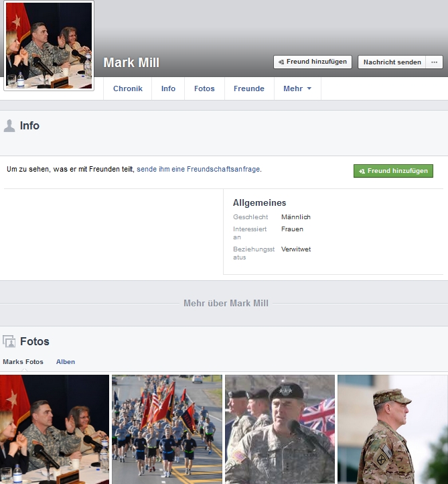Select the Marks Fotos tab
448x484 pixels.
tap(23, 362)
